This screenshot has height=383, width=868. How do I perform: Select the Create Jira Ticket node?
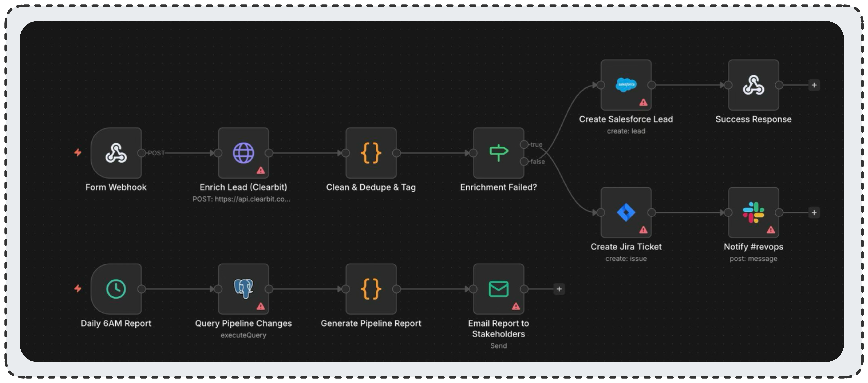(x=626, y=212)
